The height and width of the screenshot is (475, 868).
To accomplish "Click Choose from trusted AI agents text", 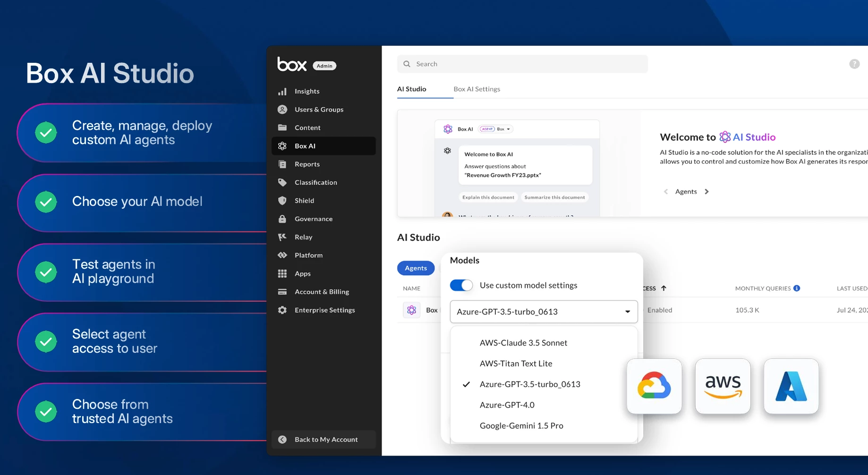I will tap(122, 411).
